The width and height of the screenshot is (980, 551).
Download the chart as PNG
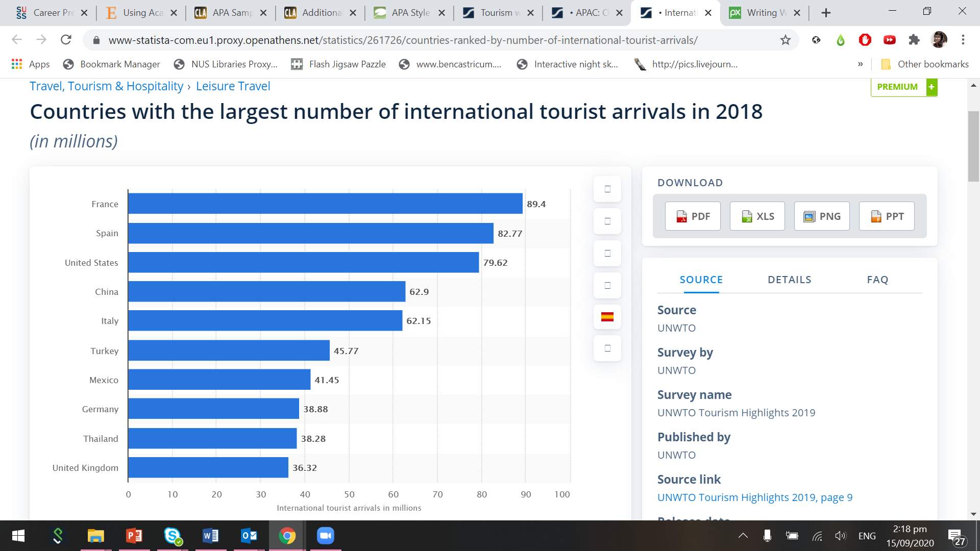[x=822, y=216]
